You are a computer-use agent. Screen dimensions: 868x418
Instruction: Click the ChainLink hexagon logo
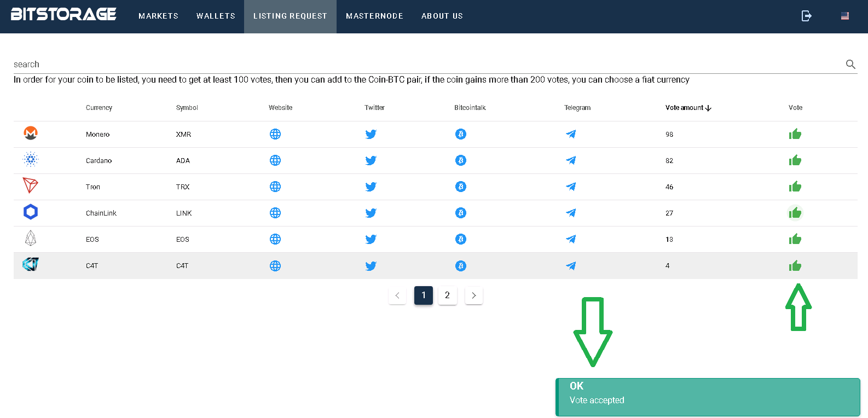click(x=31, y=212)
